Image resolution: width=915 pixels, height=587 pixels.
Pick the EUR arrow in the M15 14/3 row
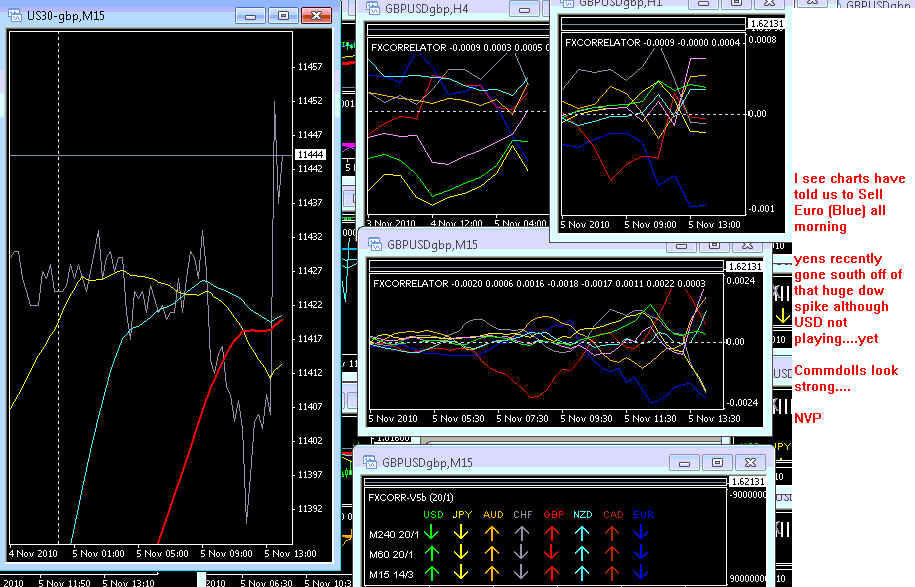[x=641, y=573]
